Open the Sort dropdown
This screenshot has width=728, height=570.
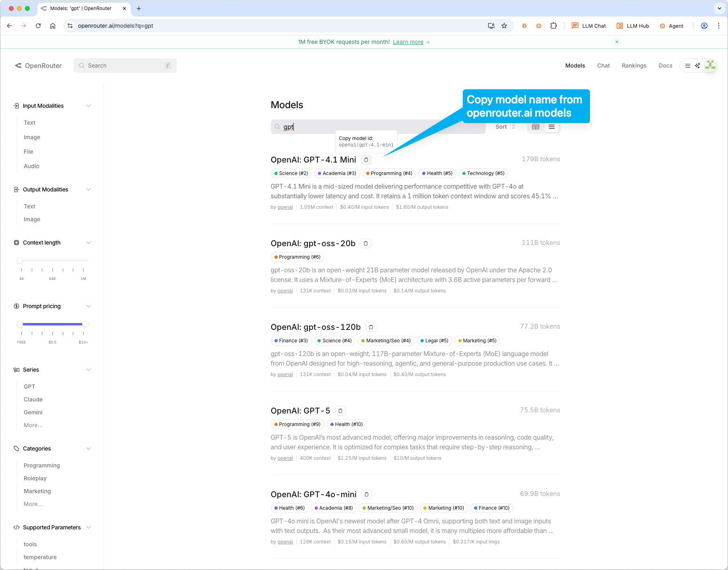click(x=505, y=127)
